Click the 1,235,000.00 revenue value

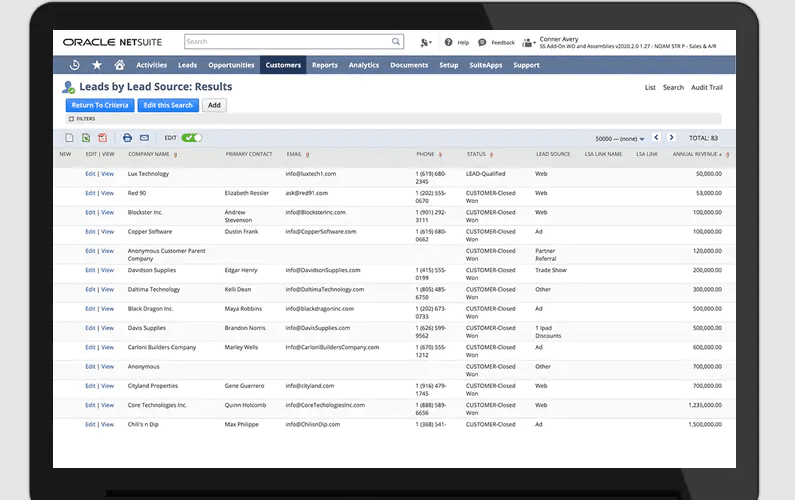[x=705, y=405]
